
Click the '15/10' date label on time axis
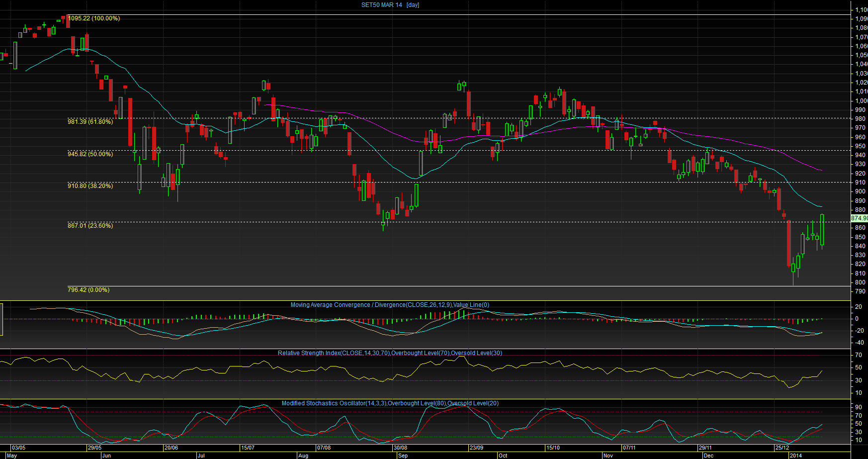point(553,448)
